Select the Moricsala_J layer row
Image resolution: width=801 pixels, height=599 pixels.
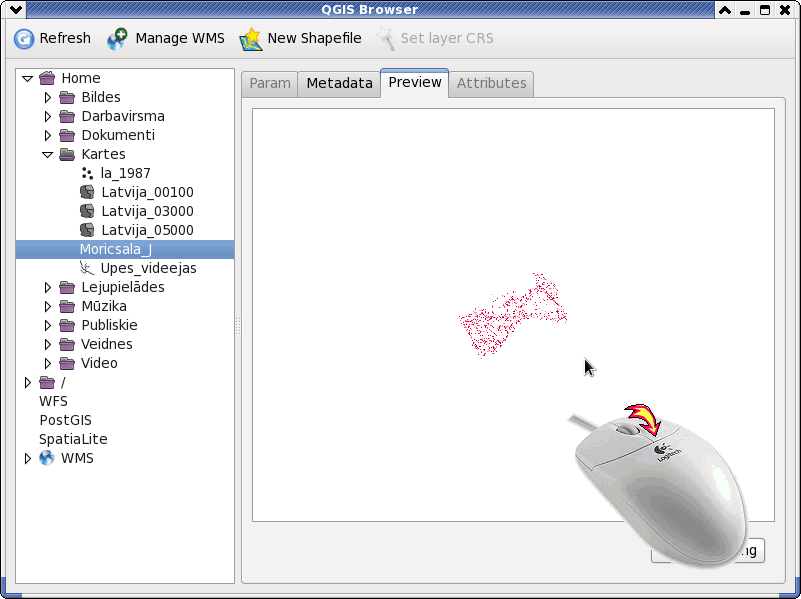(x=125, y=249)
